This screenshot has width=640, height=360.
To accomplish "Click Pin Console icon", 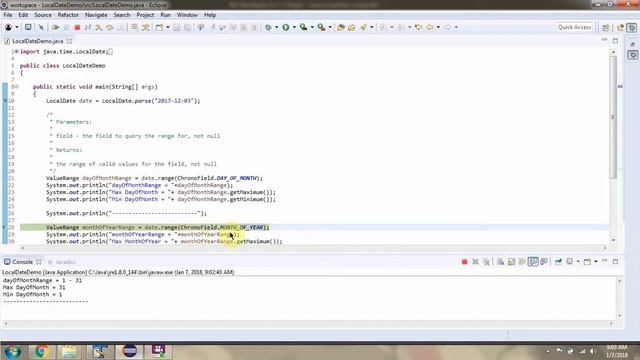I will [558, 262].
